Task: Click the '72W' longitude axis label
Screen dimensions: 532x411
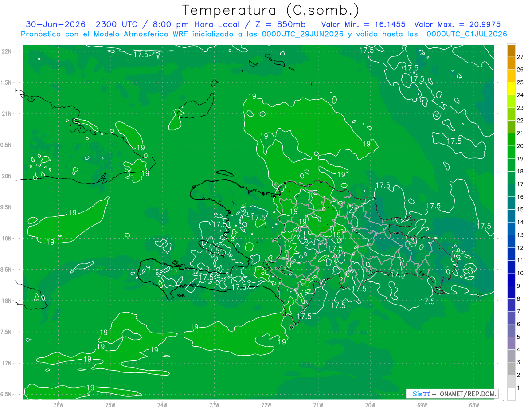Action: (x=266, y=405)
